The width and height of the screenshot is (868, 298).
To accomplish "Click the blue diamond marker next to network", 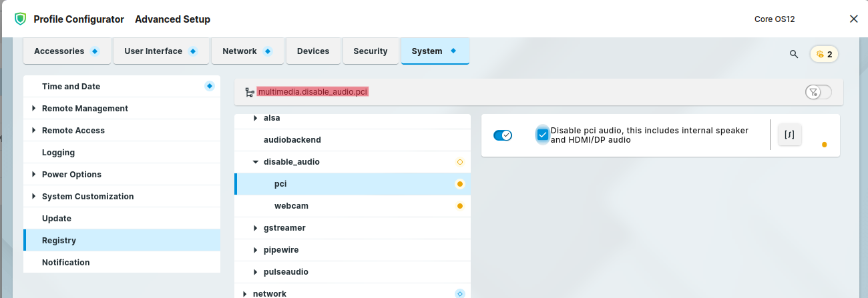I will click(x=459, y=293).
